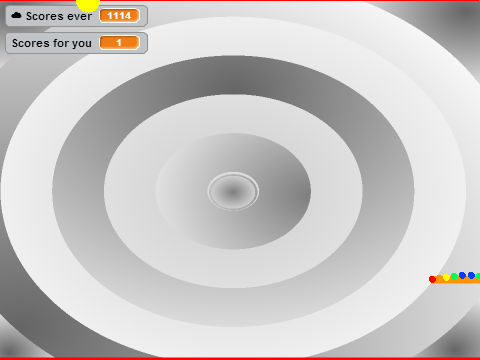Click the large yellow ball at top

[88, 4]
